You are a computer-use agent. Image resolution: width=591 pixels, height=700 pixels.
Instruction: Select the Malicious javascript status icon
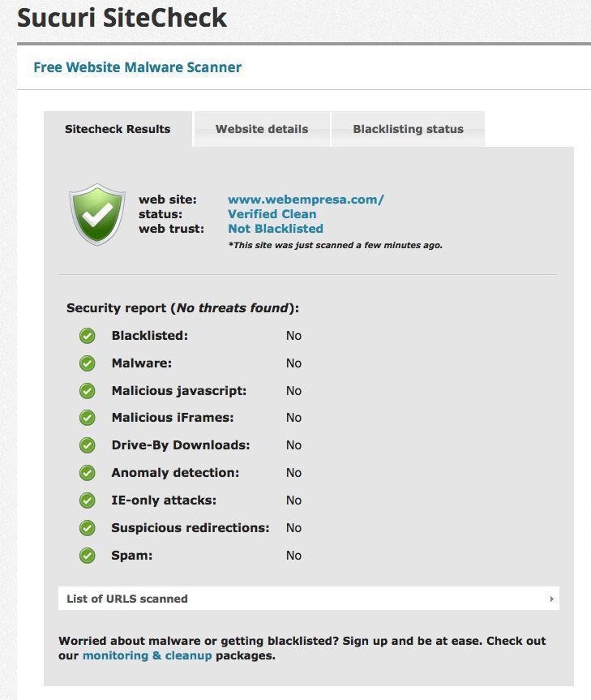(x=87, y=390)
